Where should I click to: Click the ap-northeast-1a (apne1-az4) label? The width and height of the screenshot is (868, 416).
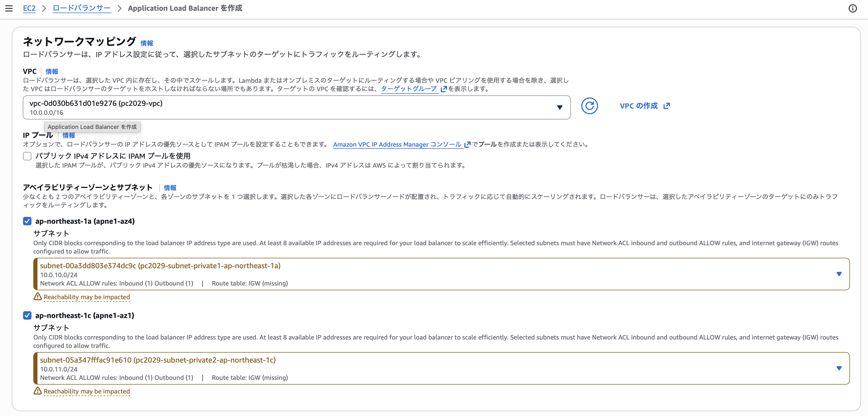[85, 221]
